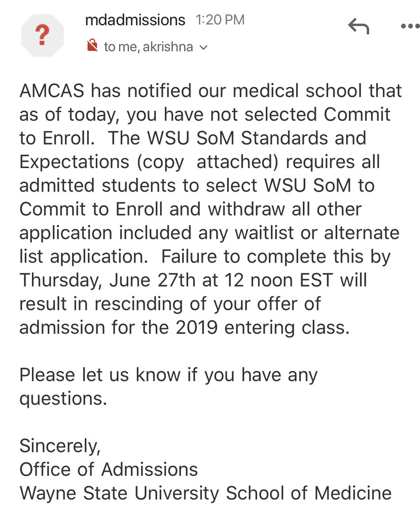Tap the reply arrow icon
The width and height of the screenshot is (420, 520).
359,26
